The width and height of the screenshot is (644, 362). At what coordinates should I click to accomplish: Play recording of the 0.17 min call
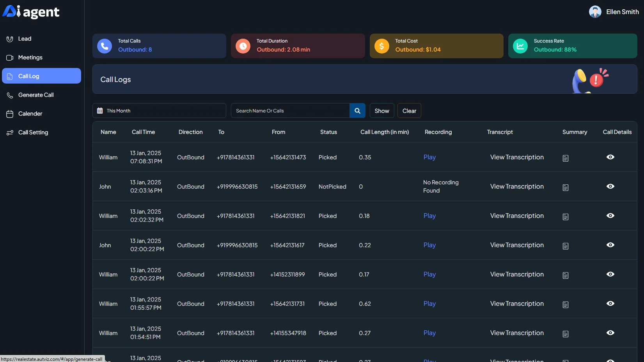tap(429, 274)
